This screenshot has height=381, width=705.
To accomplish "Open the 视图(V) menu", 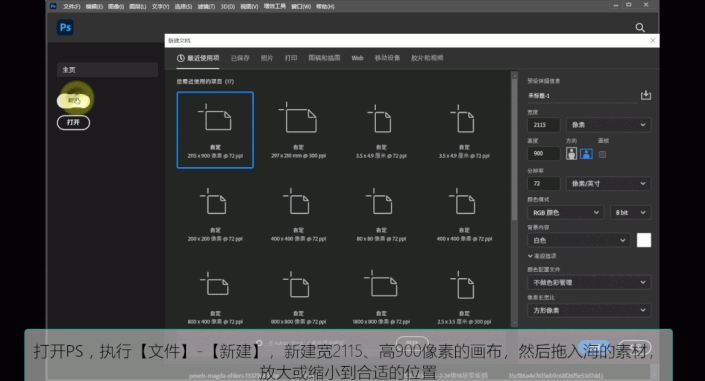I will pyautogui.click(x=249, y=7).
